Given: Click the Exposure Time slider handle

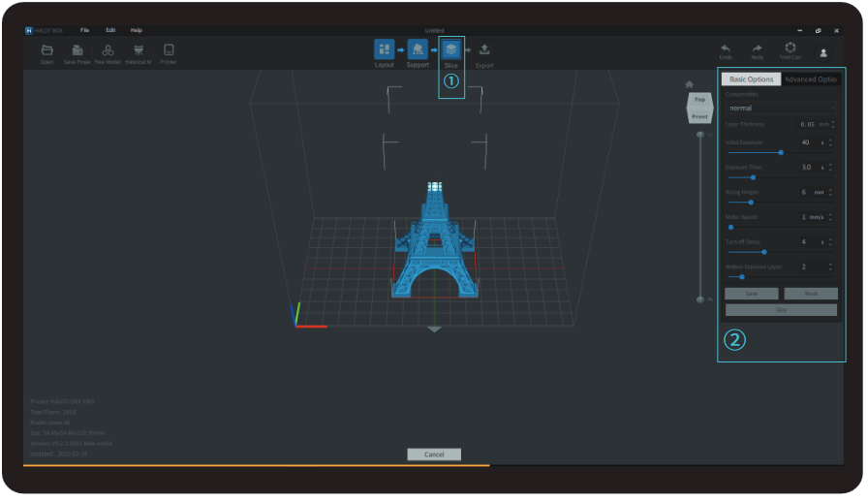Looking at the screenshot, I should tap(753, 177).
